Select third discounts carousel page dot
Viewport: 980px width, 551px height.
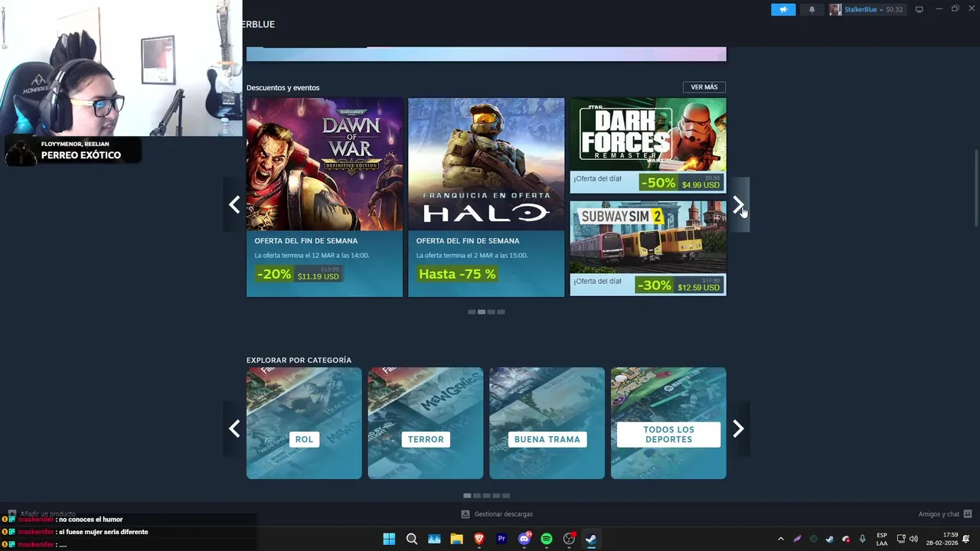click(492, 312)
